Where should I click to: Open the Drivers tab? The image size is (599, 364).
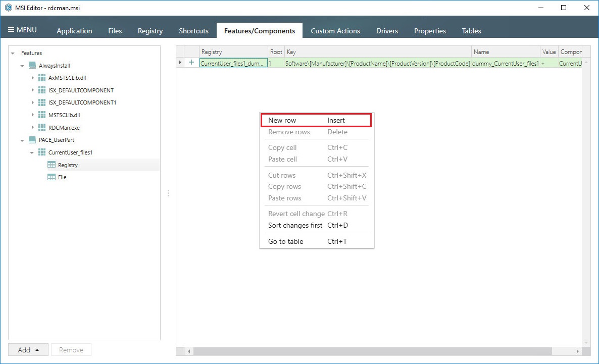point(387,31)
